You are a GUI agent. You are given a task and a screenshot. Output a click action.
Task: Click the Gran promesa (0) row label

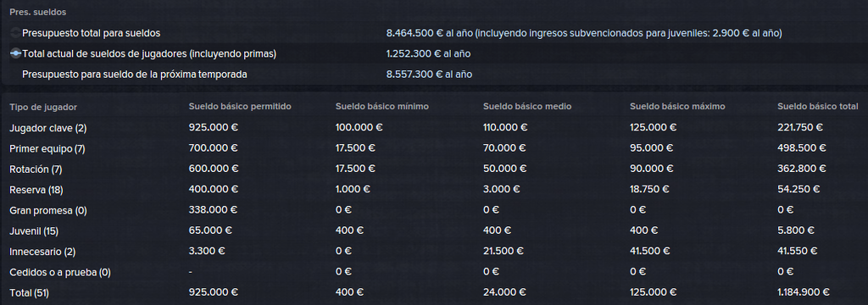tap(48, 210)
